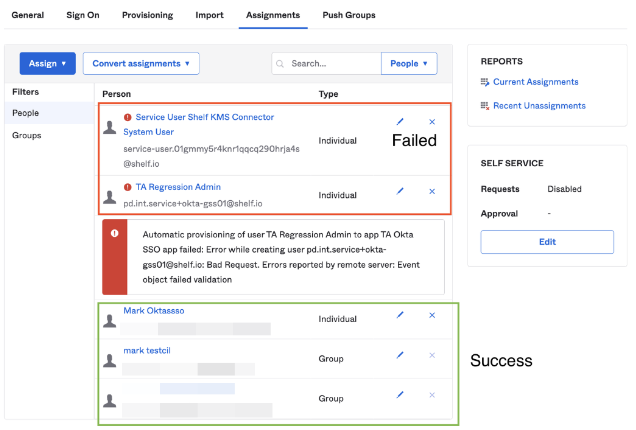The height and width of the screenshot is (430, 636).
Task: Open the Assign dropdown
Action: click(47, 63)
